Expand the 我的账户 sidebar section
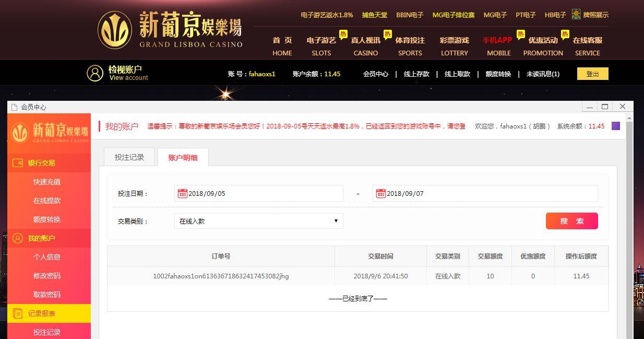Image resolution: width=644 pixels, height=339 pixels. (x=49, y=238)
